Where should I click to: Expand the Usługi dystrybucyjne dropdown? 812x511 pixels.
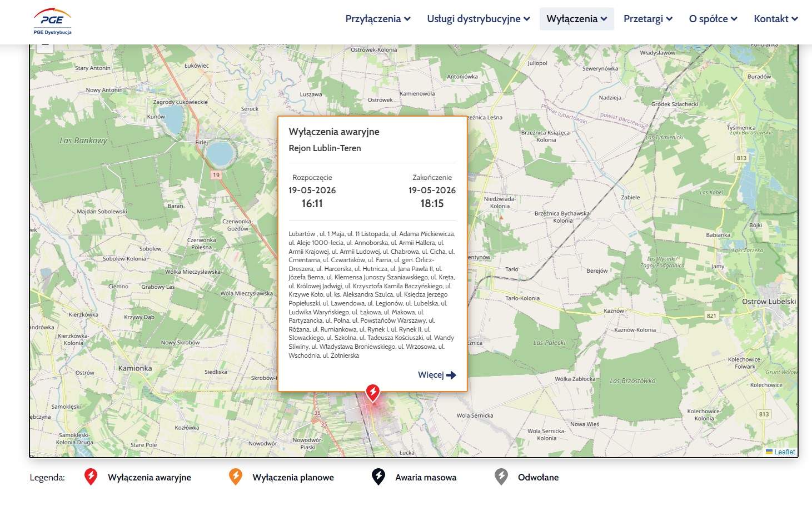[x=479, y=19]
